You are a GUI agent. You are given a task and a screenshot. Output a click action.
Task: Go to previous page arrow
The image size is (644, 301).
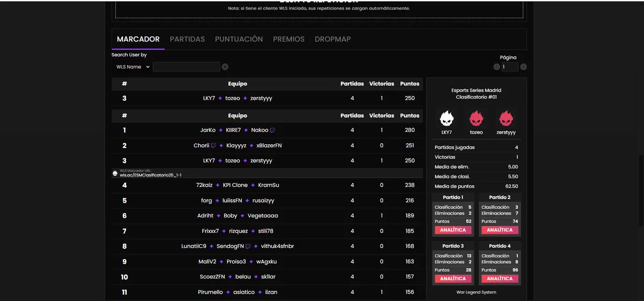pos(496,67)
